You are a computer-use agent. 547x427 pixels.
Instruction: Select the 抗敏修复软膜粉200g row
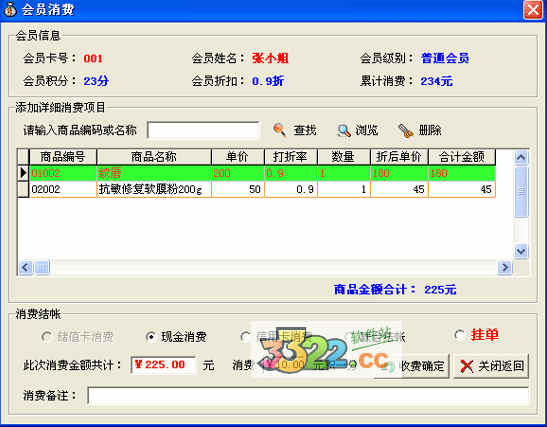point(257,189)
